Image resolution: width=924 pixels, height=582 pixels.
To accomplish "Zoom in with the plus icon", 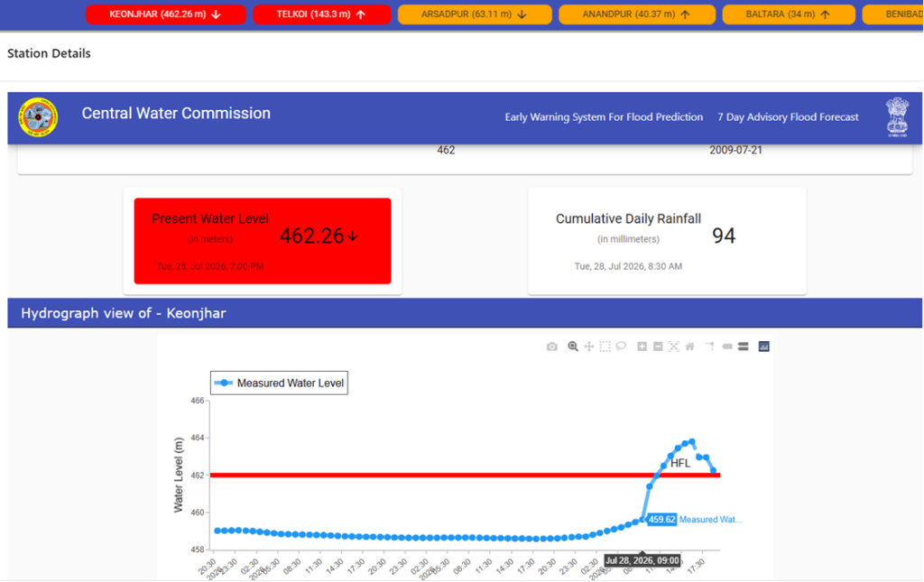I will coord(642,346).
